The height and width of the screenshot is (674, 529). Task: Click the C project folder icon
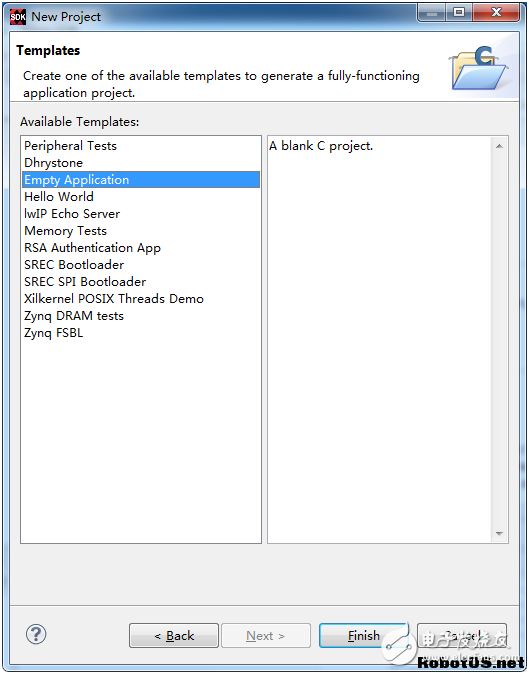pos(478,68)
